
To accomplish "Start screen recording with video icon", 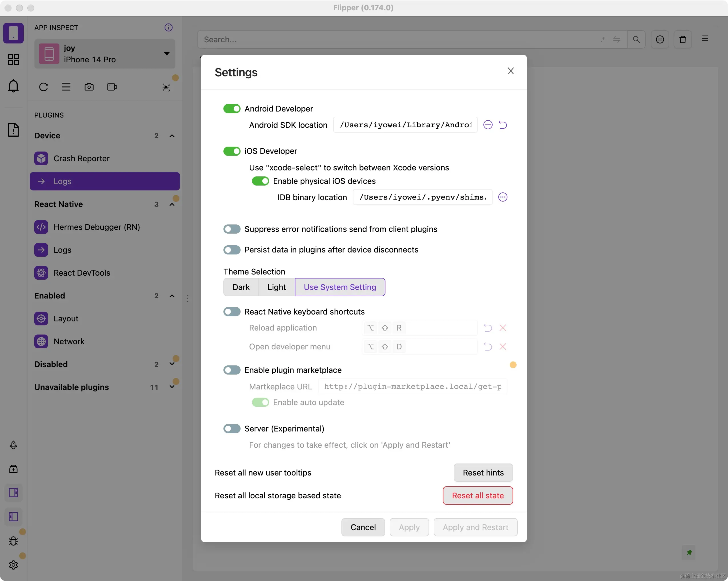I will (x=112, y=87).
